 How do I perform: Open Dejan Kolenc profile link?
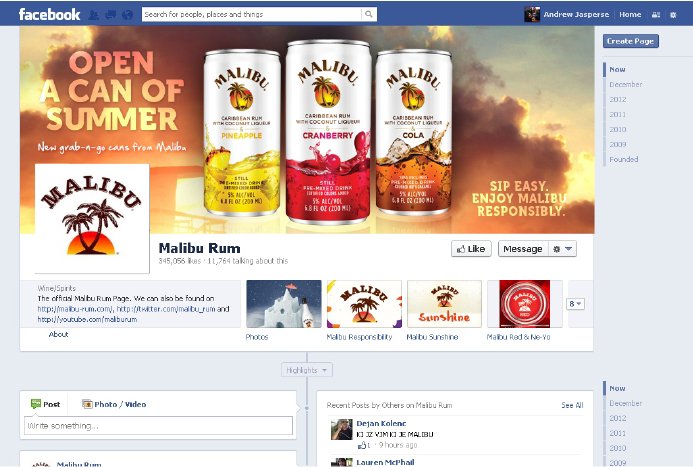coord(381,423)
